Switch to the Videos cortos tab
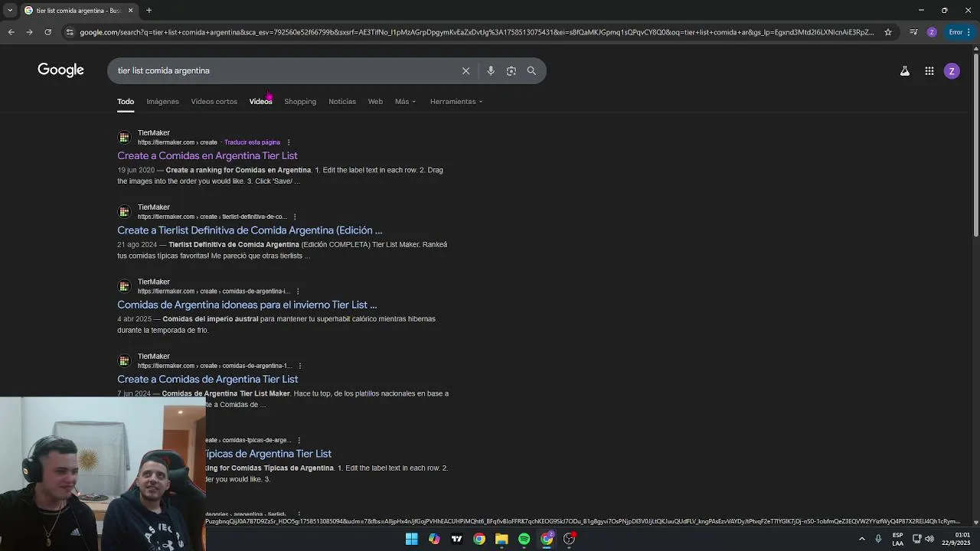Image resolution: width=980 pixels, height=551 pixels. tap(214, 101)
